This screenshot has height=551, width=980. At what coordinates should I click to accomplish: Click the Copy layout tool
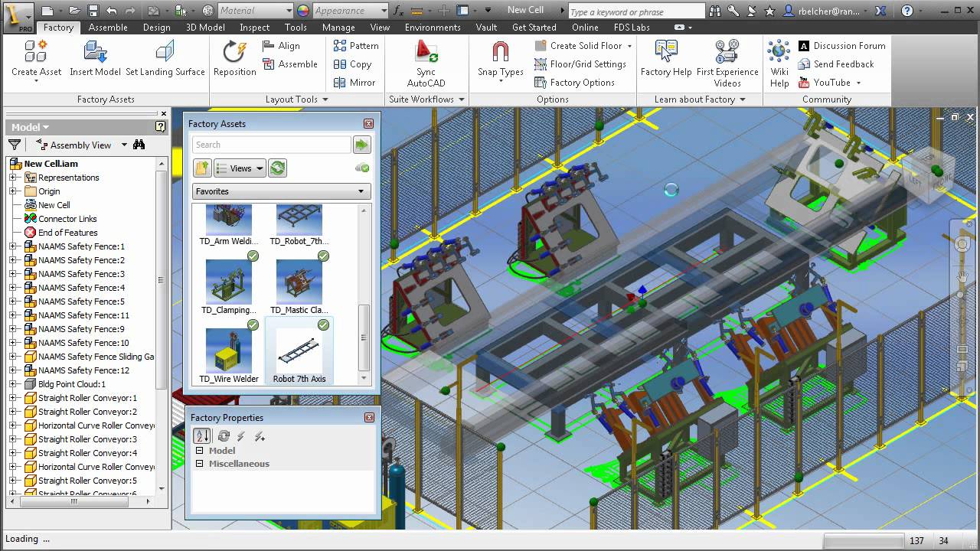352,64
